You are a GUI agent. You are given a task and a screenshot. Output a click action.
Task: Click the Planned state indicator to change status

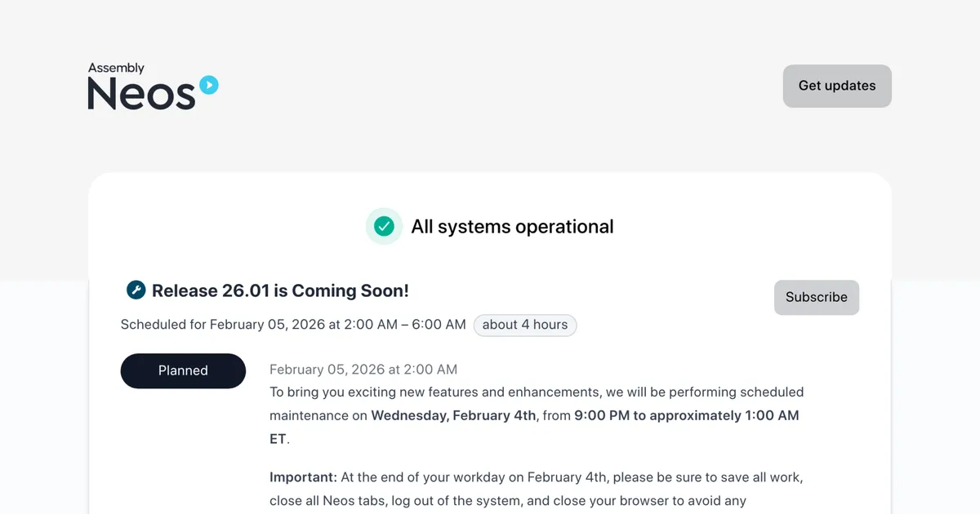(x=183, y=370)
